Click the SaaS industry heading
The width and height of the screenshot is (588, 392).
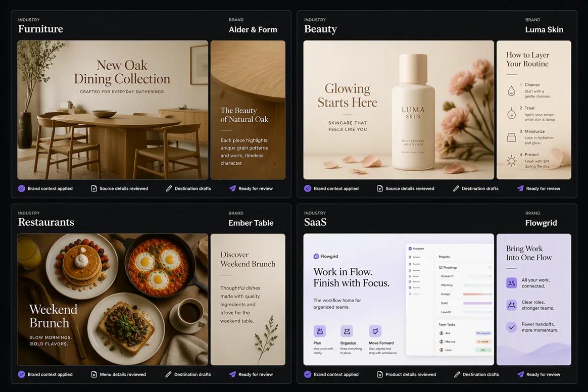(x=315, y=222)
